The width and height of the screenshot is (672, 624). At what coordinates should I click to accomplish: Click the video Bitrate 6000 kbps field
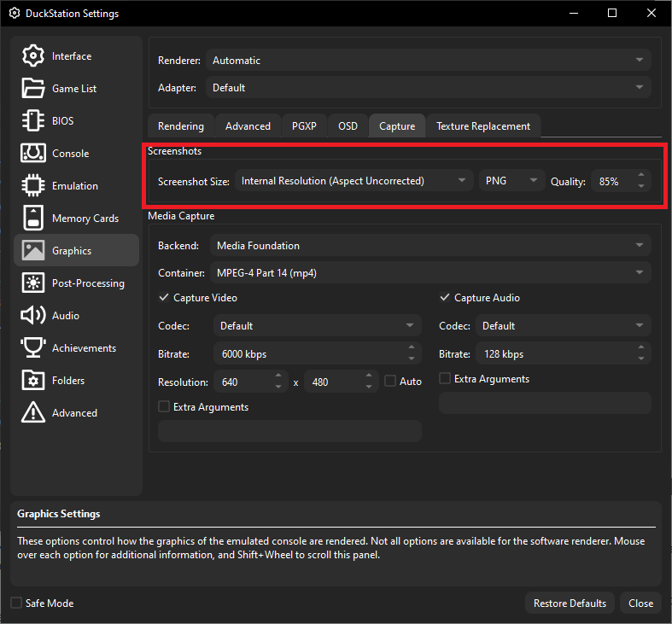pos(318,353)
